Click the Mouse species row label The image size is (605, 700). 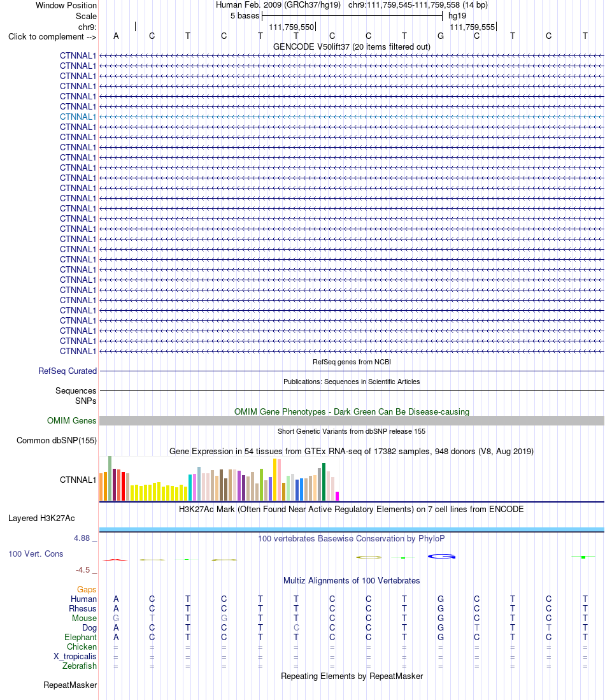click(x=85, y=618)
